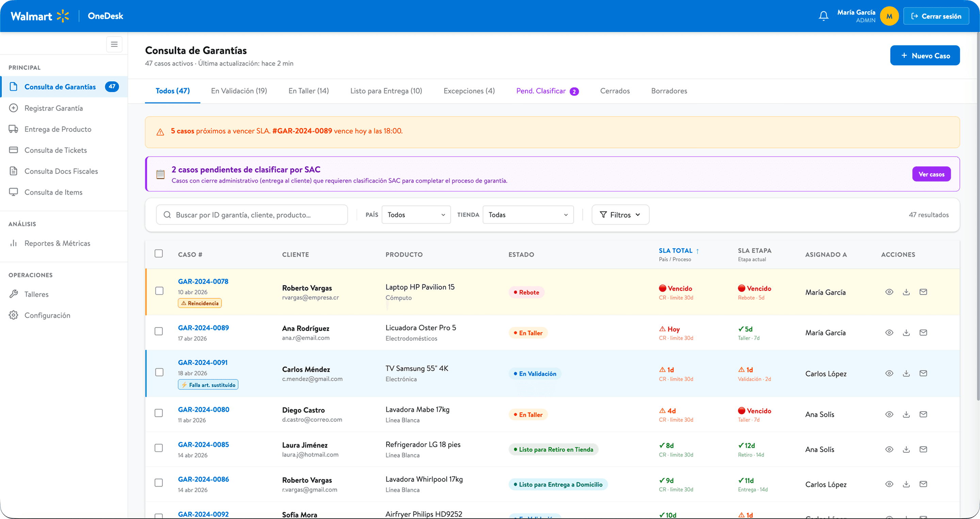
Task: Expand the Filtros dropdown button
Action: pos(620,215)
